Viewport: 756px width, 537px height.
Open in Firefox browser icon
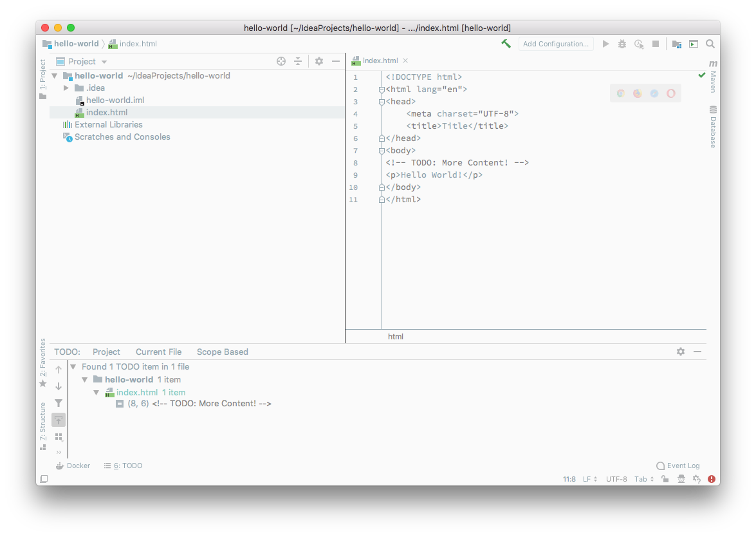click(638, 93)
